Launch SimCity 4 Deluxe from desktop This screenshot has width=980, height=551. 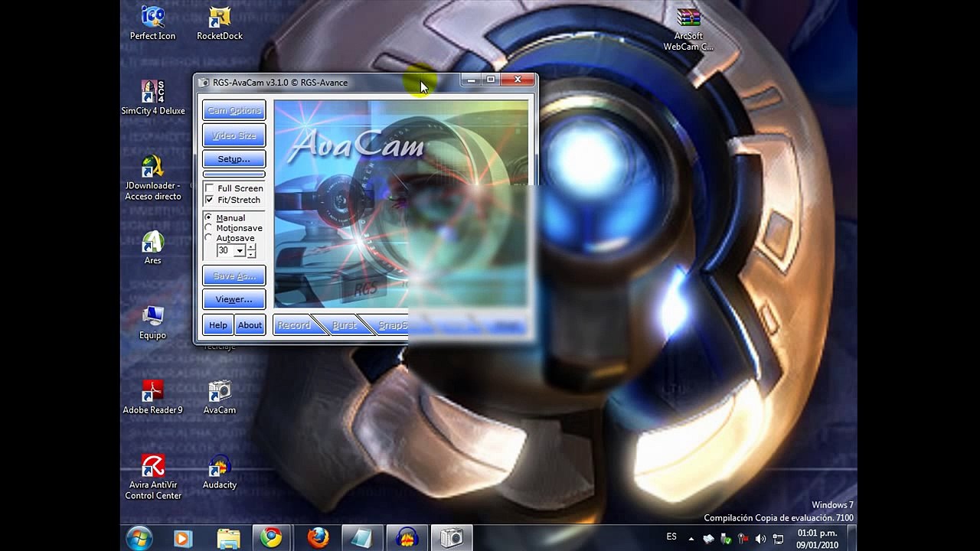click(x=152, y=97)
